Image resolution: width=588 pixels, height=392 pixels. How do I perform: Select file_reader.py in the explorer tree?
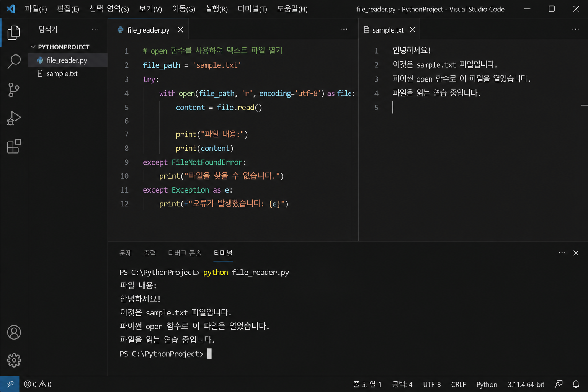(67, 60)
